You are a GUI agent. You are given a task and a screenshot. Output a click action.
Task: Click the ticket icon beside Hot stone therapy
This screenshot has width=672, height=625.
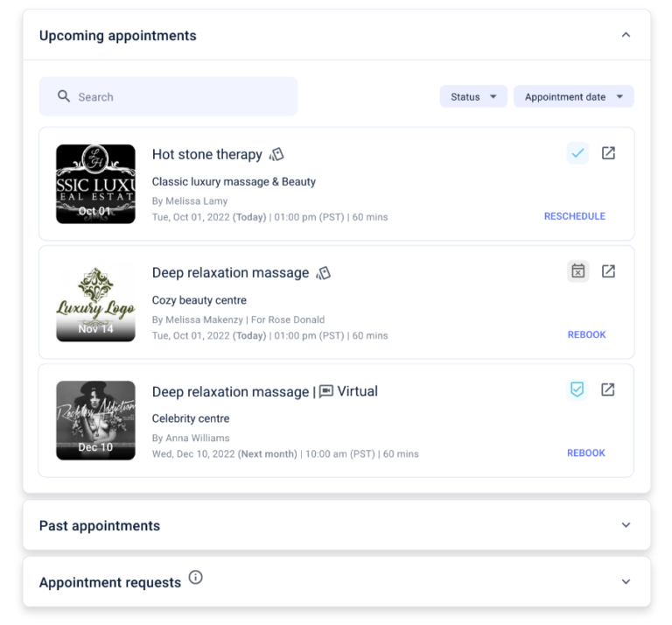(x=276, y=154)
